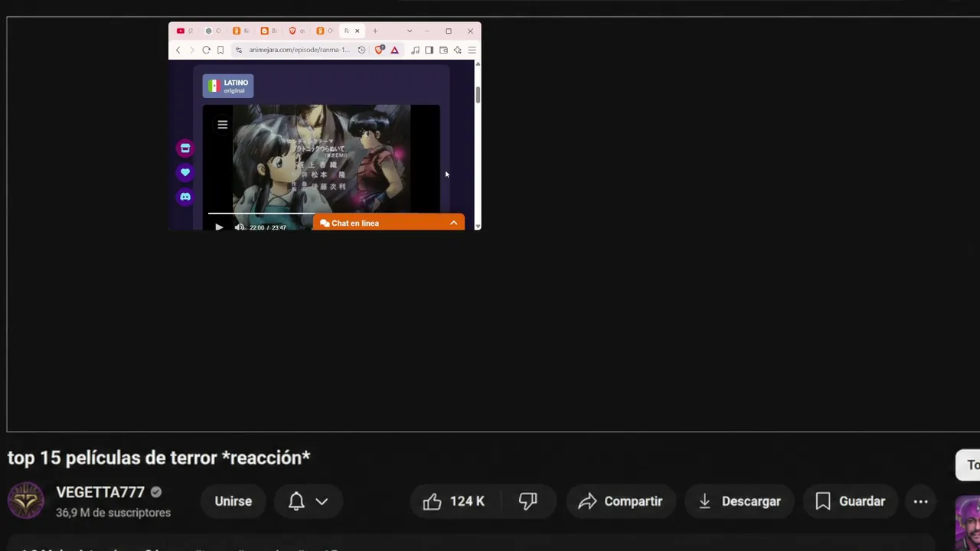
Task: Open the more actions three-dot menu
Action: tap(921, 501)
